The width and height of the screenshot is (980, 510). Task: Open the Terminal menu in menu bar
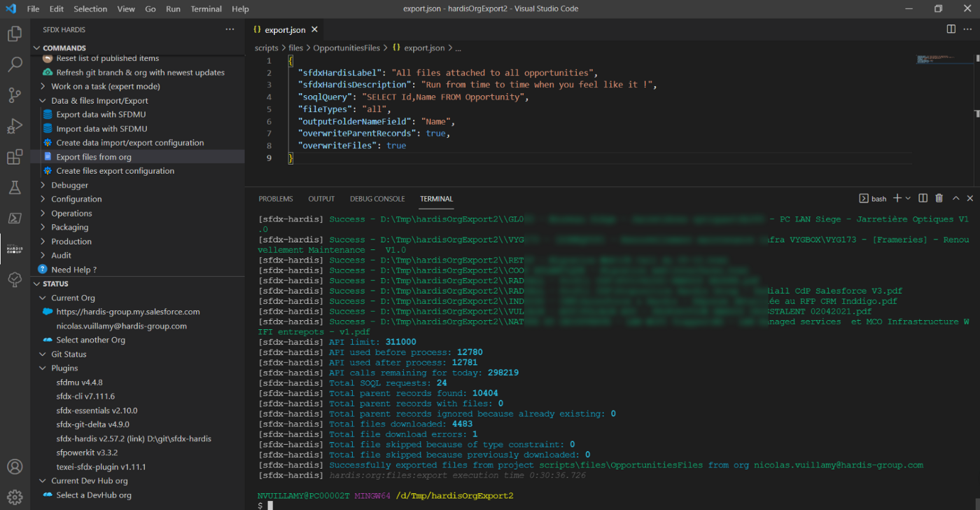point(206,9)
